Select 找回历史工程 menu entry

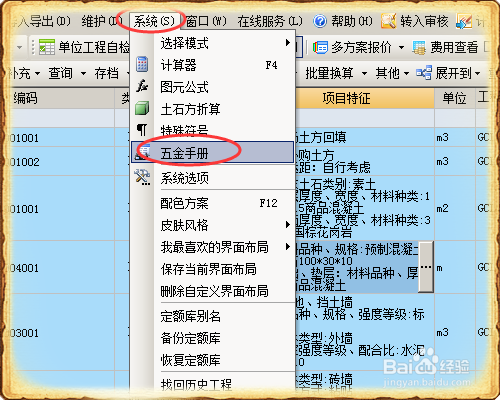coord(213,384)
